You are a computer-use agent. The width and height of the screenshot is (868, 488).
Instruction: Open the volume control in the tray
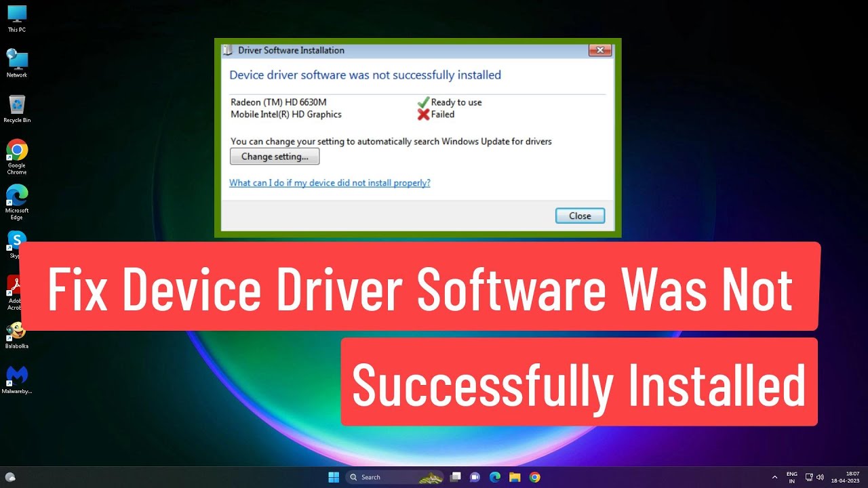pyautogui.click(x=821, y=477)
